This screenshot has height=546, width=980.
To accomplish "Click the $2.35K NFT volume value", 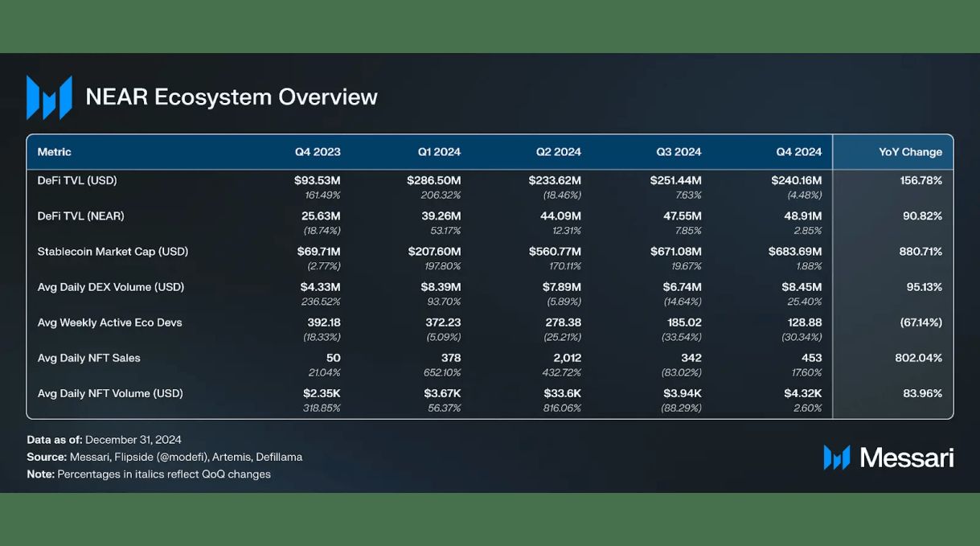I will pyautogui.click(x=321, y=393).
